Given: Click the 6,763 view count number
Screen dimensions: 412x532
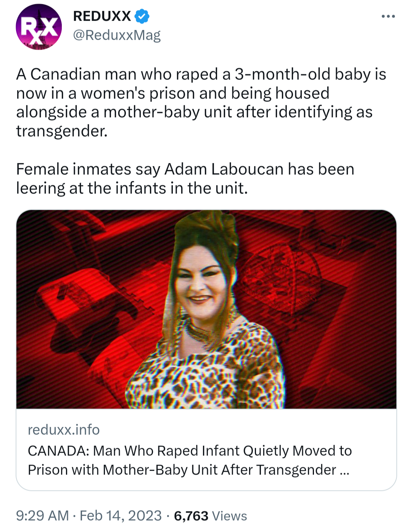Looking at the screenshot, I should 191,516.
